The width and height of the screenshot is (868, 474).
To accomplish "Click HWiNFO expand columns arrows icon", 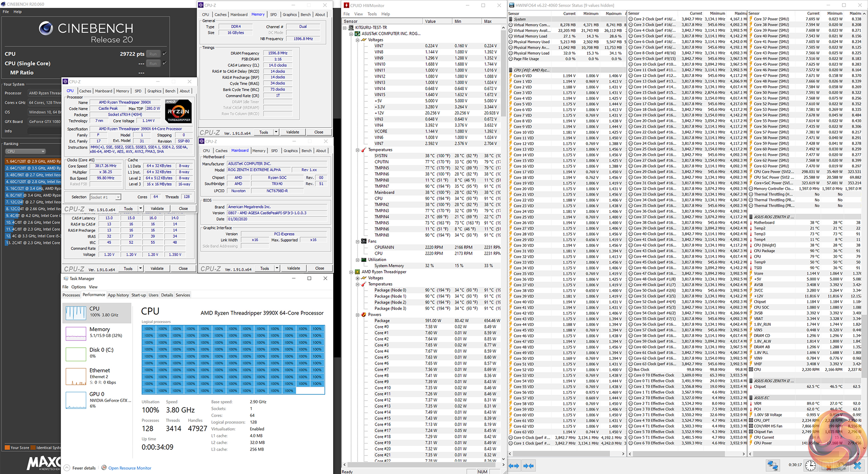I will [514, 466].
